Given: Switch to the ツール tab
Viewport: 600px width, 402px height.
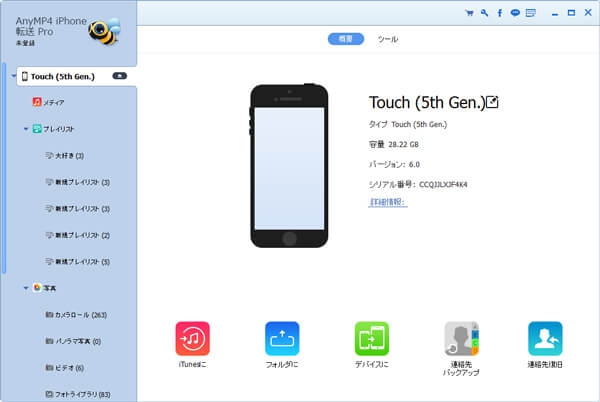Looking at the screenshot, I should [x=387, y=38].
